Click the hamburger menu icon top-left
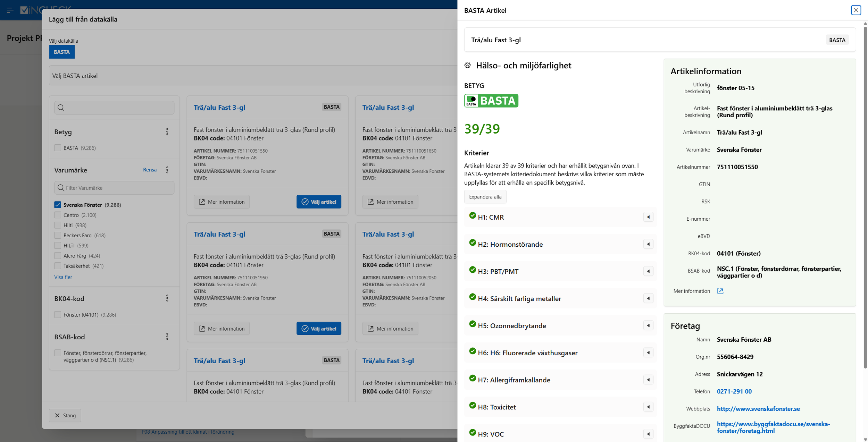Viewport: 868px width, 442px height. click(x=10, y=10)
